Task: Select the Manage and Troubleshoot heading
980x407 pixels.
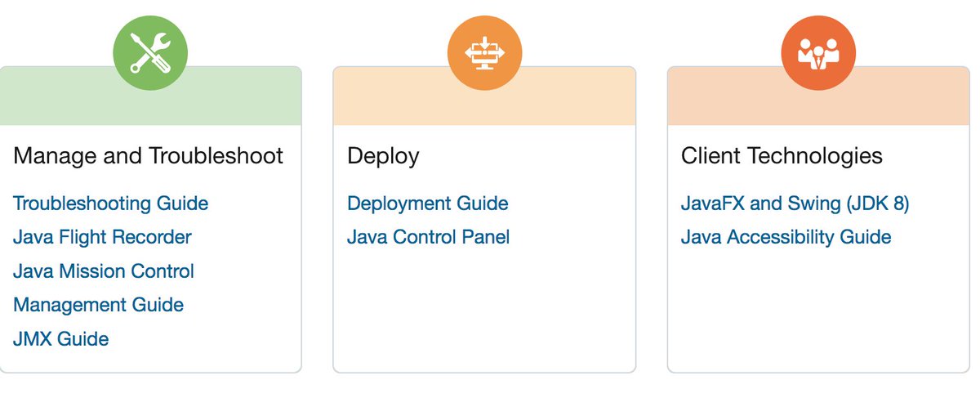Action: tap(149, 156)
